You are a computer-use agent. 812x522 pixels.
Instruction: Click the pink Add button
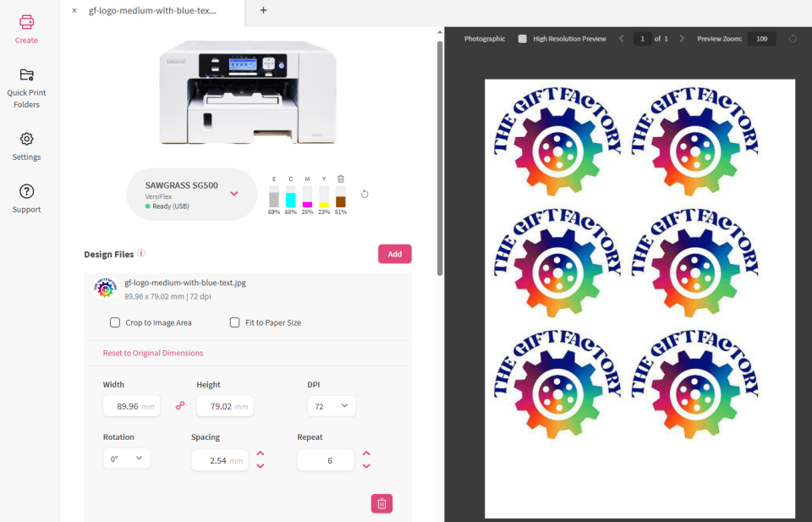click(x=394, y=254)
